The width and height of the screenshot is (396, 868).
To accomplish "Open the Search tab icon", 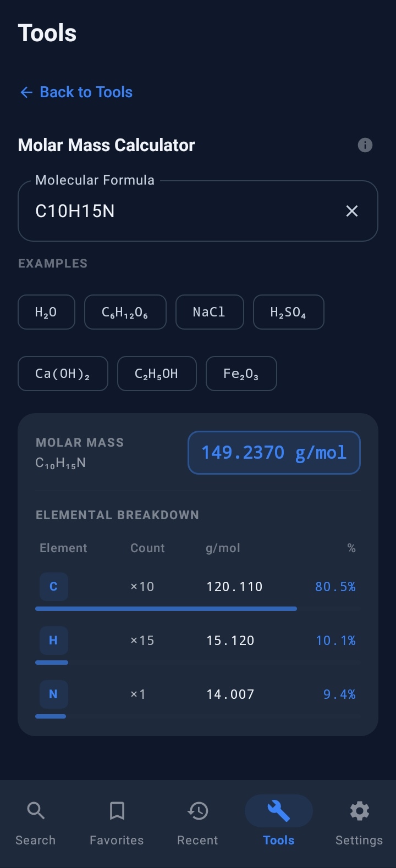I will point(35,811).
